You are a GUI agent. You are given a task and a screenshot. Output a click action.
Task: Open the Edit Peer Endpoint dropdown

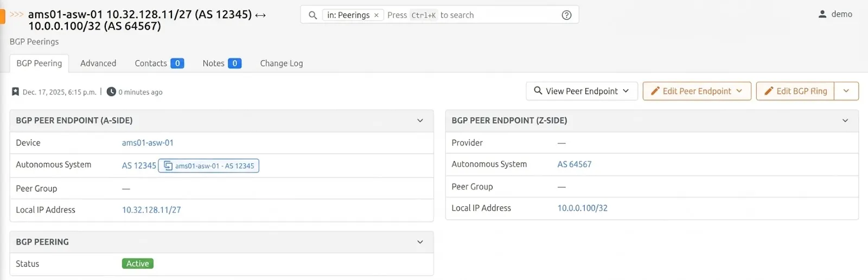point(697,91)
